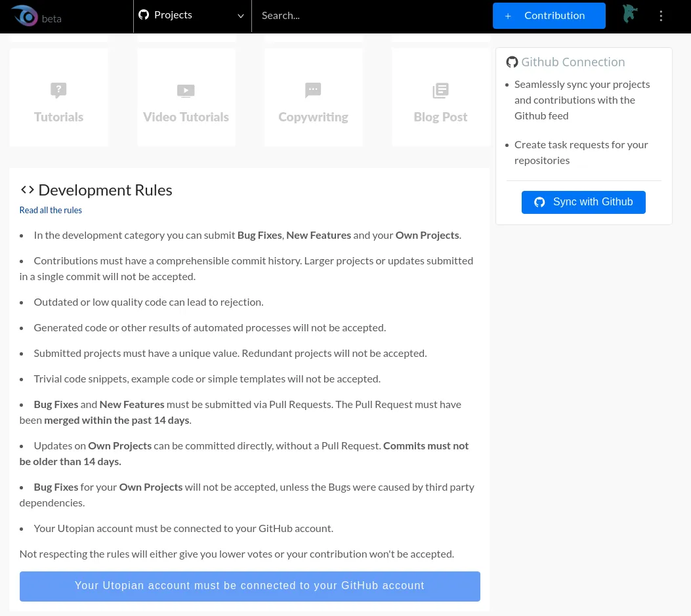The image size is (691, 616).
Task: Expand the Projects chevron arrow
Action: (x=241, y=16)
